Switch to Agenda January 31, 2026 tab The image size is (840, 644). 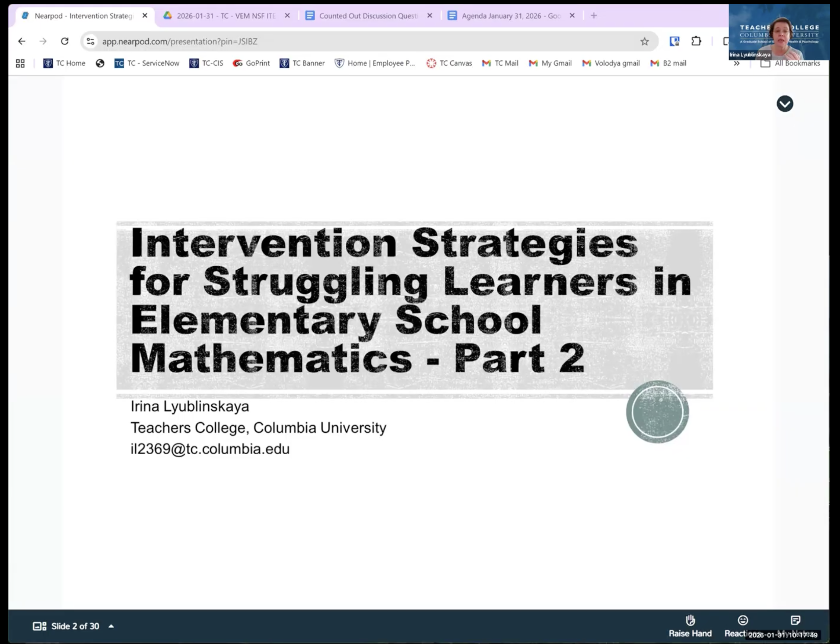coord(510,16)
